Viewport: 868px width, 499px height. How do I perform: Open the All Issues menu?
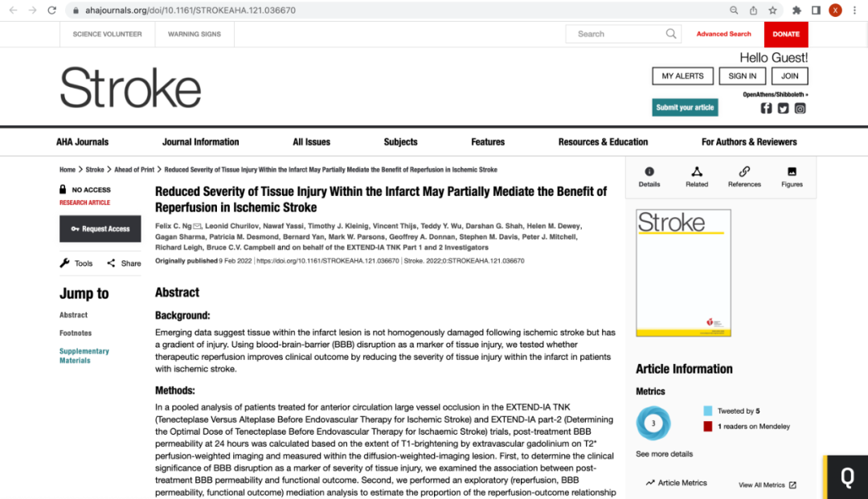pos(311,141)
